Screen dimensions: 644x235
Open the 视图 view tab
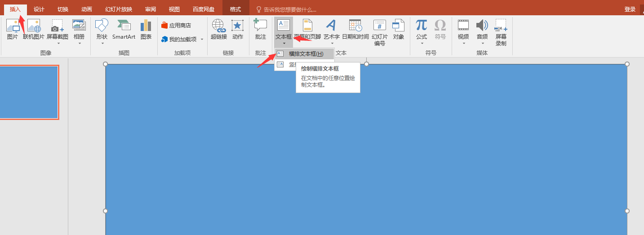(x=174, y=9)
